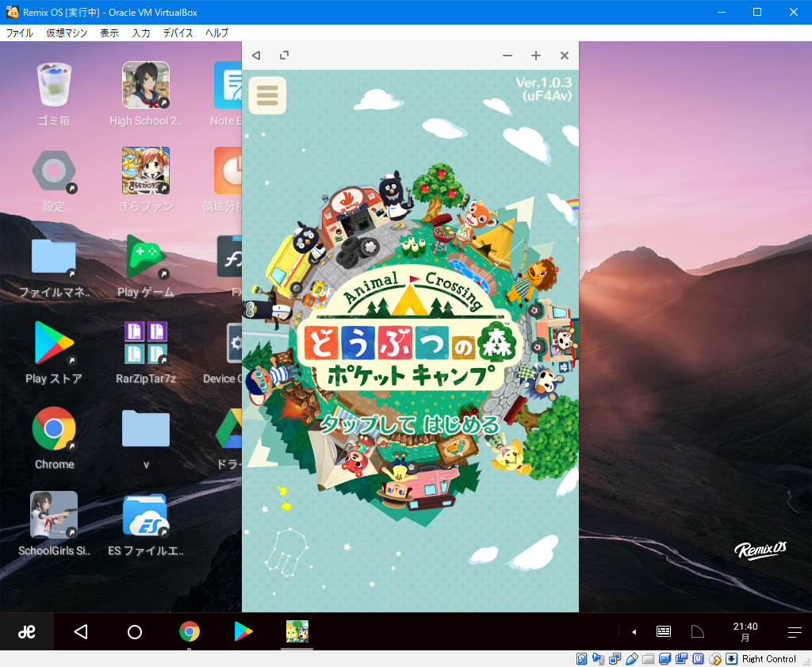This screenshot has height=667, width=812.
Task: Open the notification panel lines icon
Action: 795,632
